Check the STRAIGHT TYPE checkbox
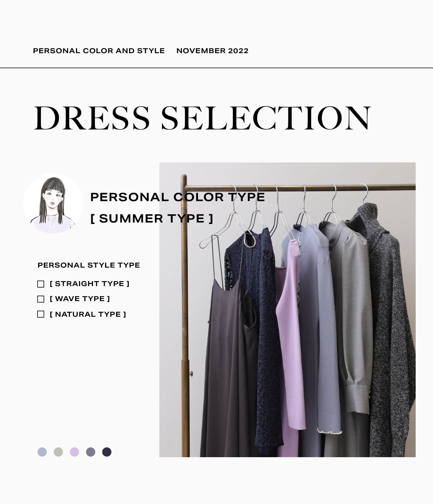 coord(41,284)
